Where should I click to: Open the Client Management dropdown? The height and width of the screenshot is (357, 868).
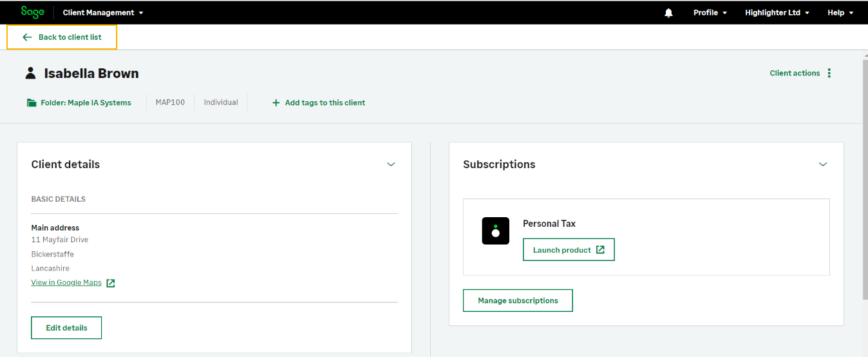pyautogui.click(x=103, y=13)
